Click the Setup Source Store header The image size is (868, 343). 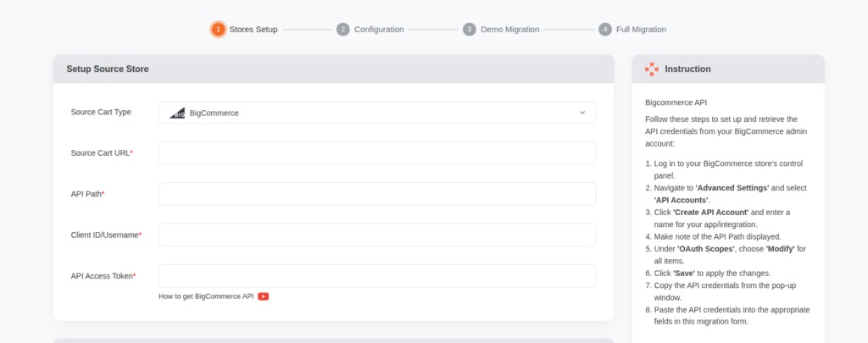point(108,69)
